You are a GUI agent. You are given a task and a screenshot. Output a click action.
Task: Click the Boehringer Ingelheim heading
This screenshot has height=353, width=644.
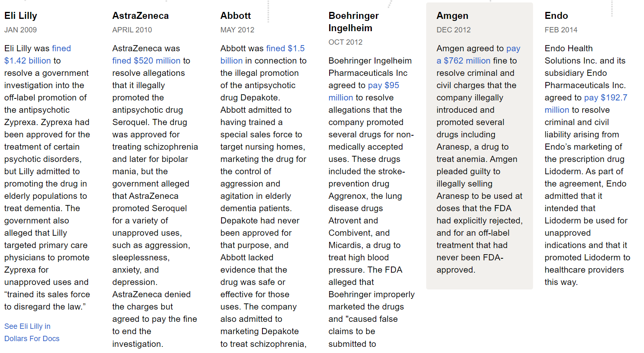(353, 22)
